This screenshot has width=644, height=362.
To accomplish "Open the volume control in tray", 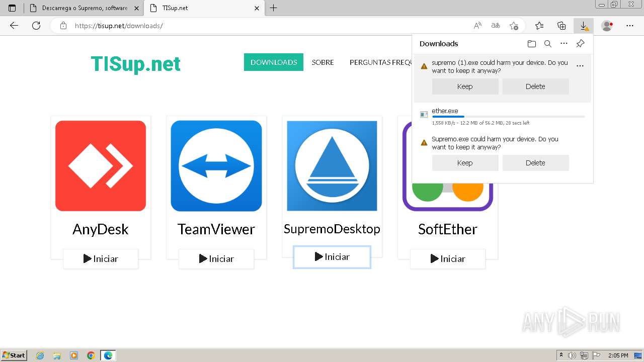I will coord(572,355).
